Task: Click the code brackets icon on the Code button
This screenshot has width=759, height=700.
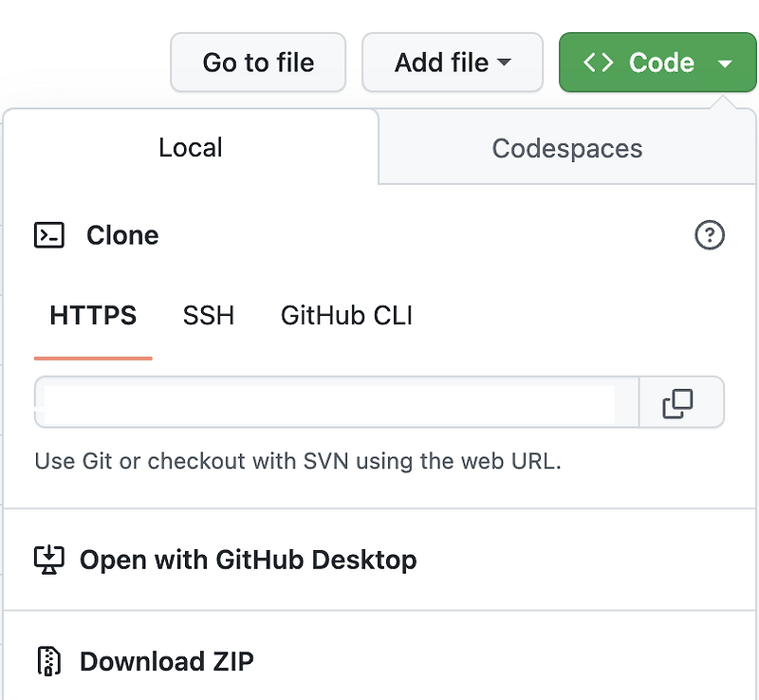Action: tap(599, 62)
